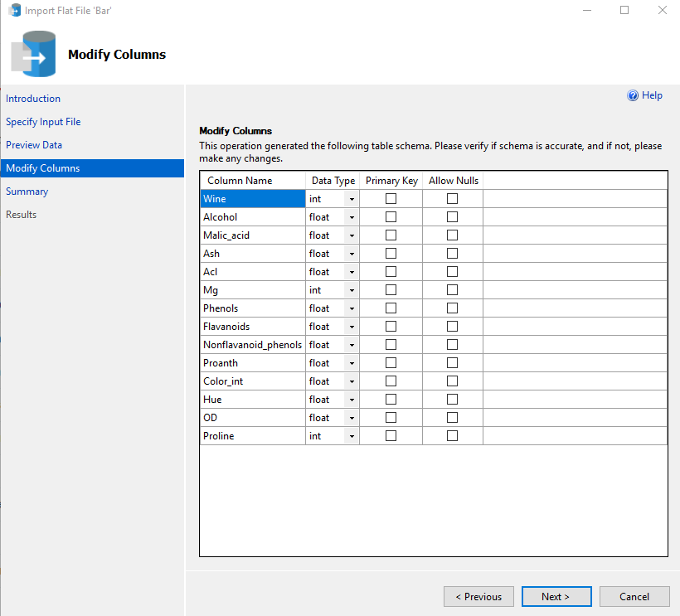Switch to the Specify Input File step
The width and height of the screenshot is (680, 616).
43,122
